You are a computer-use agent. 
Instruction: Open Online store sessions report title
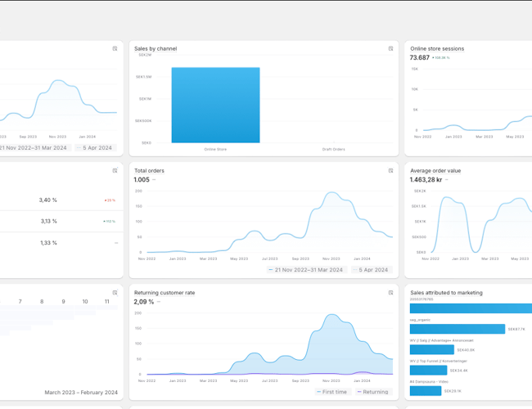[437, 49]
